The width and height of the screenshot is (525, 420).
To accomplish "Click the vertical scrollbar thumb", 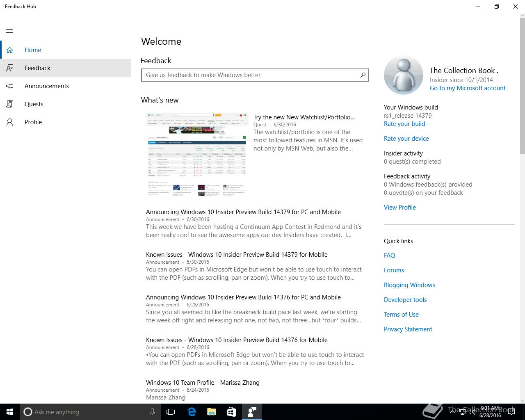I will (x=522, y=85).
